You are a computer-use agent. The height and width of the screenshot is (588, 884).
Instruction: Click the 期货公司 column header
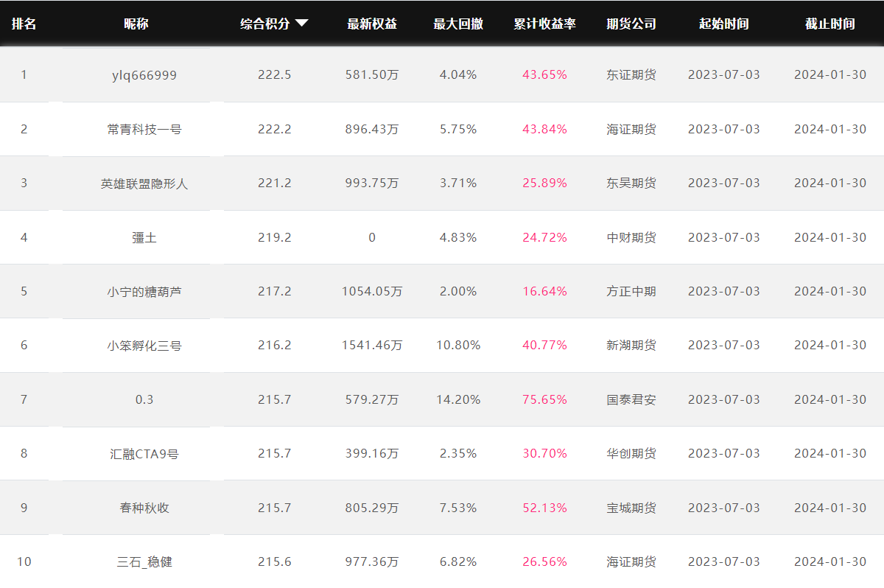click(x=631, y=24)
